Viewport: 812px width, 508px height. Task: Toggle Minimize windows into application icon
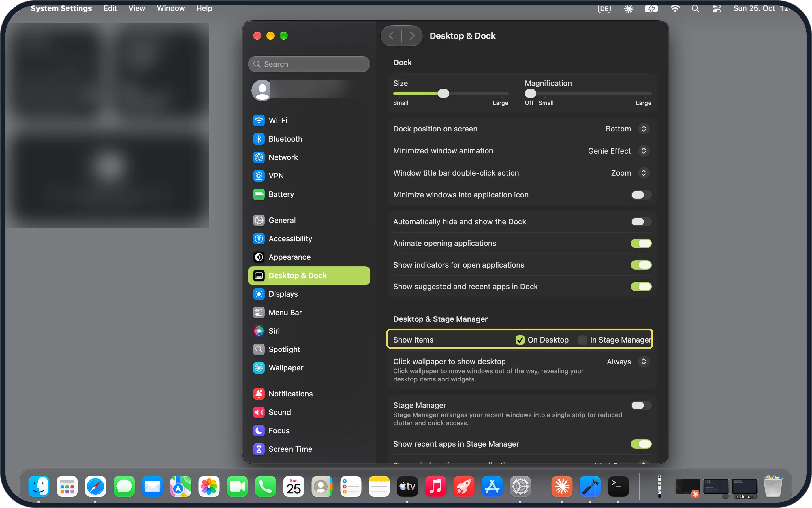pyautogui.click(x=641, y=195)
